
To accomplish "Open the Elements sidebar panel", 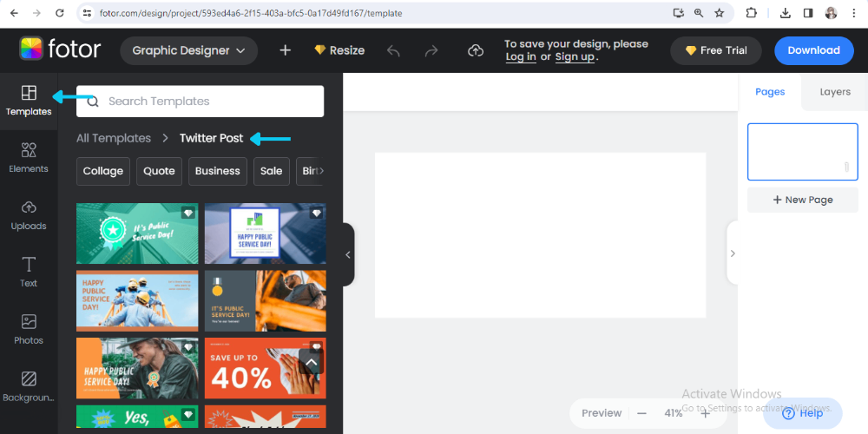I will [x=29, y=158].
